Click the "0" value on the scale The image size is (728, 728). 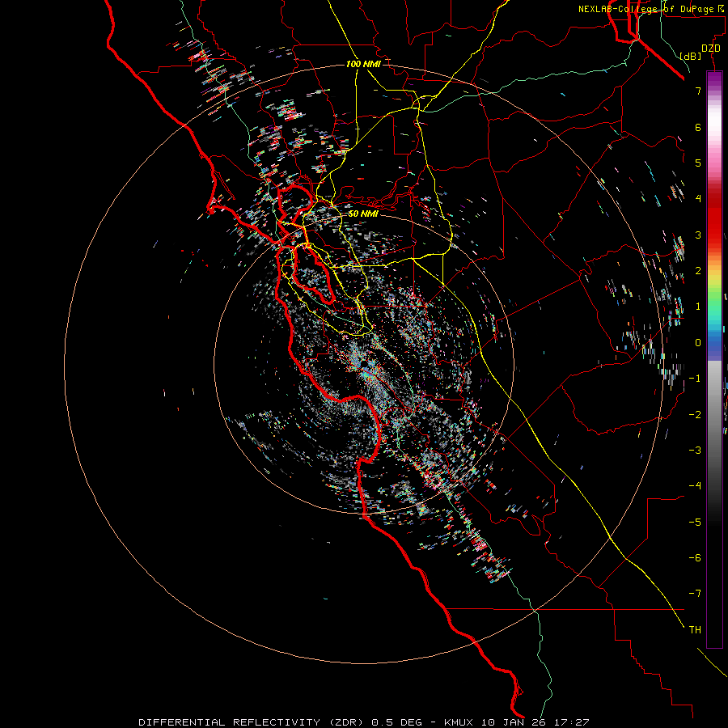click(x=698, y=343)
